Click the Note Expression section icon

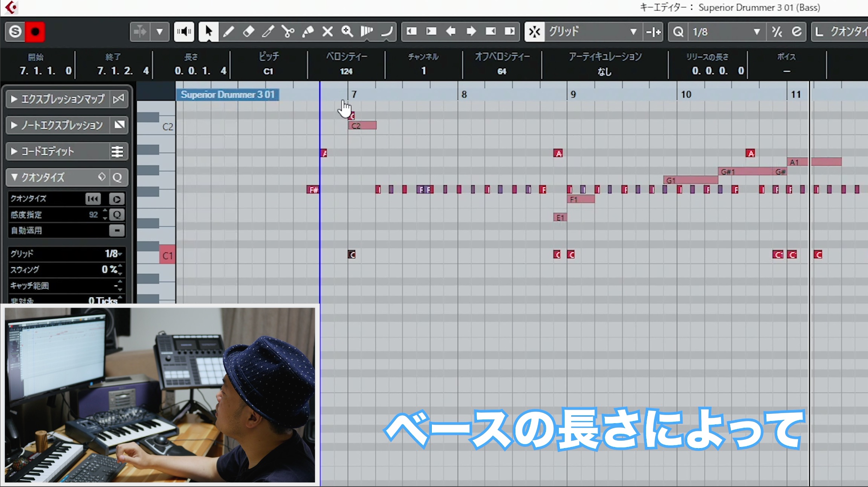119,125
